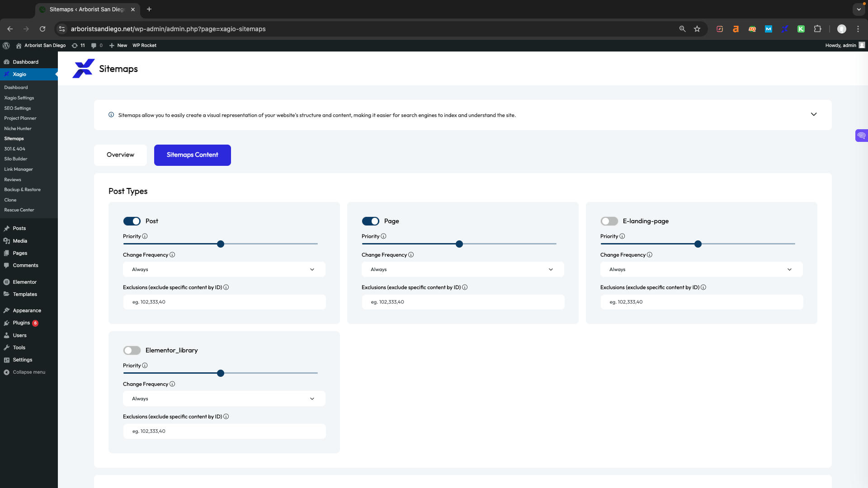Click info icon beside Post Exclusions label
The height and width of the screenshot is (488, 868).
(x=226, y=287)
